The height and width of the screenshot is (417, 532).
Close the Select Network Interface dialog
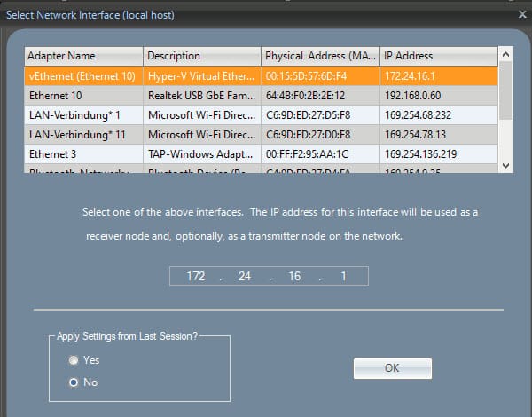coord(521,15)
